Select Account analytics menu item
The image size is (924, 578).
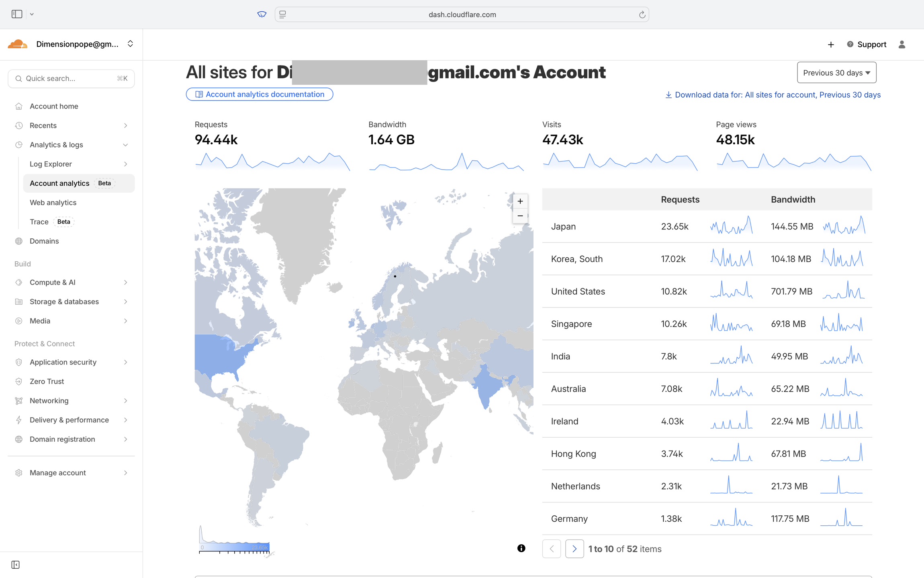79,183
